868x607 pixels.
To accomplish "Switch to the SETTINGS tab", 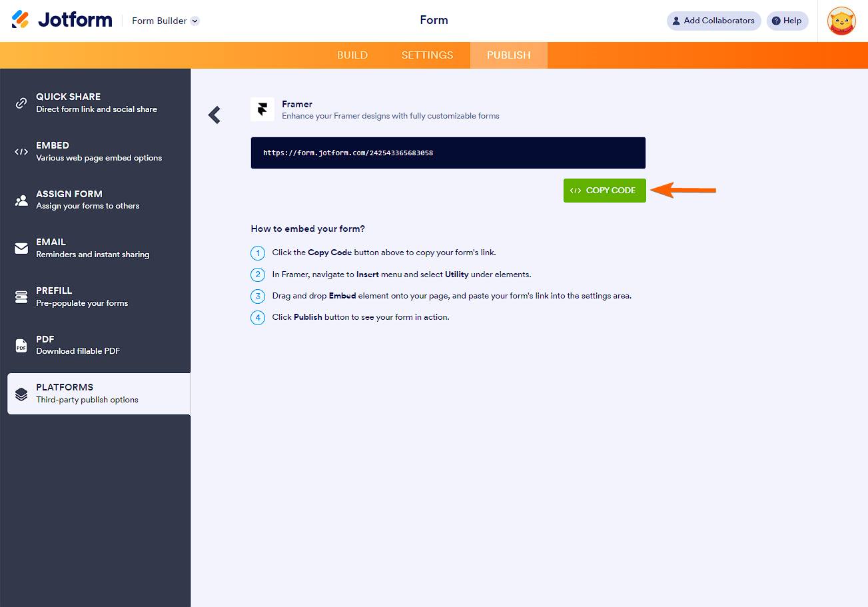I will [x=427, y=55].
